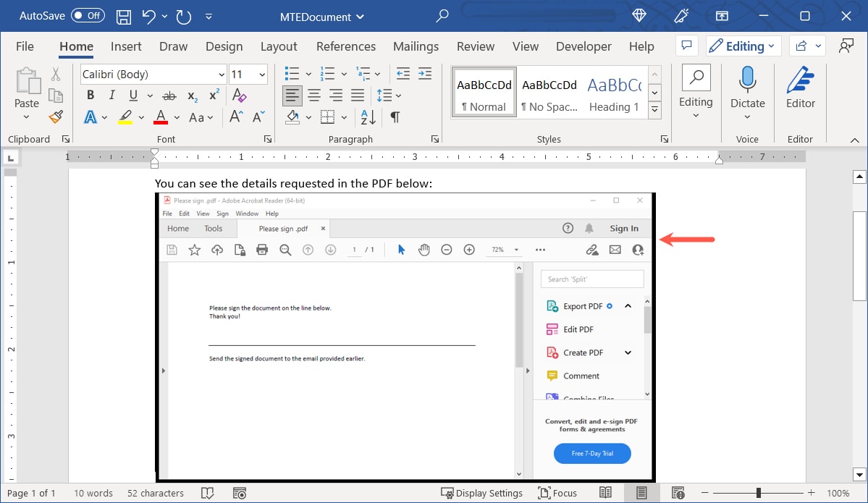Image resolution: width=868 pixels, height=503 pixels.
Task: Show paragraph marks with the ¶ icon
Action: click(x=395, y=117)
